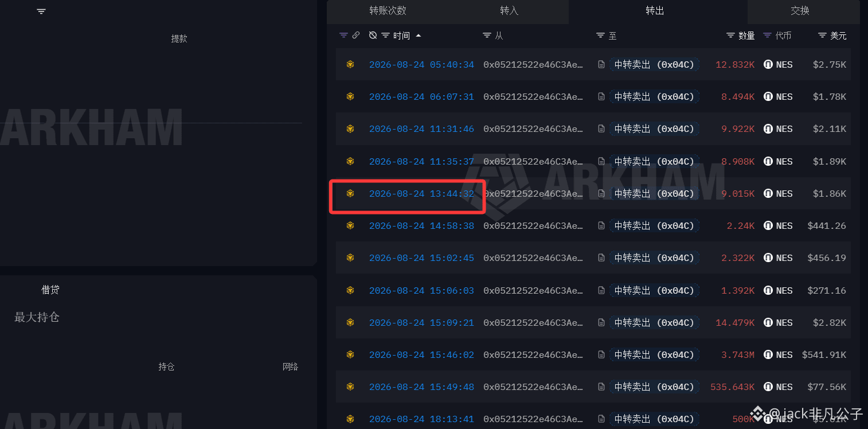The image size is (868, 429).
Task: Click the 中转卖出 (0x04C) label on the 15:02:45 row
Action: pos(654,258)
